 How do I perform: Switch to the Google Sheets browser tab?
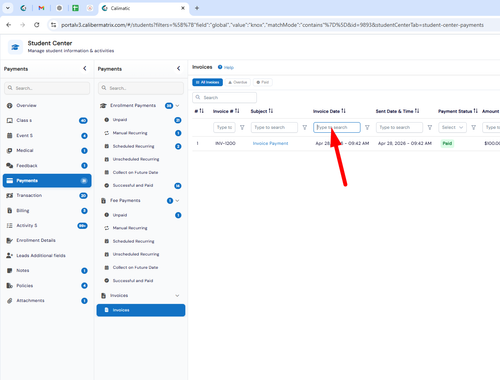point(76,8)
